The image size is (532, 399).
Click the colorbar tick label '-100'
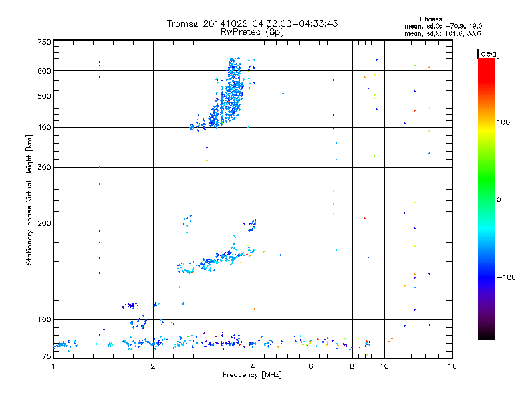click(x=506, y=277)
